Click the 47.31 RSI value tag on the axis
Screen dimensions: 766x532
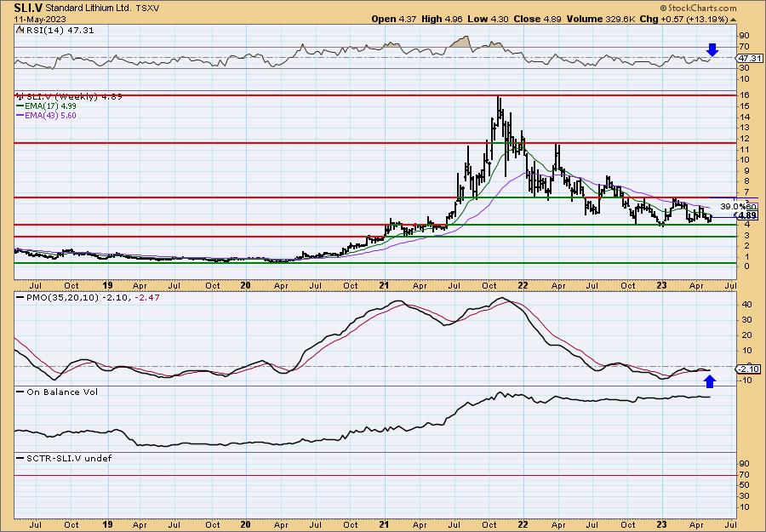750,58
